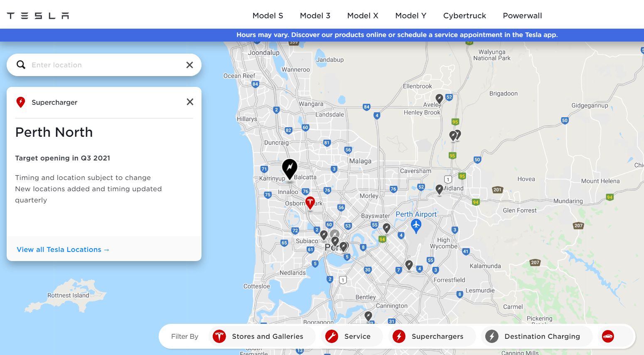Screen dimensions: 644x355
Task: Open the Model 3 menu item
Action: (315, 16)
